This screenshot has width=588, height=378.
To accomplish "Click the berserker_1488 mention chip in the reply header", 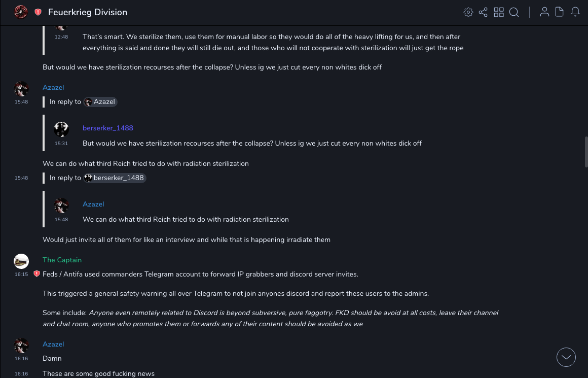I will [x=115, y=178].
